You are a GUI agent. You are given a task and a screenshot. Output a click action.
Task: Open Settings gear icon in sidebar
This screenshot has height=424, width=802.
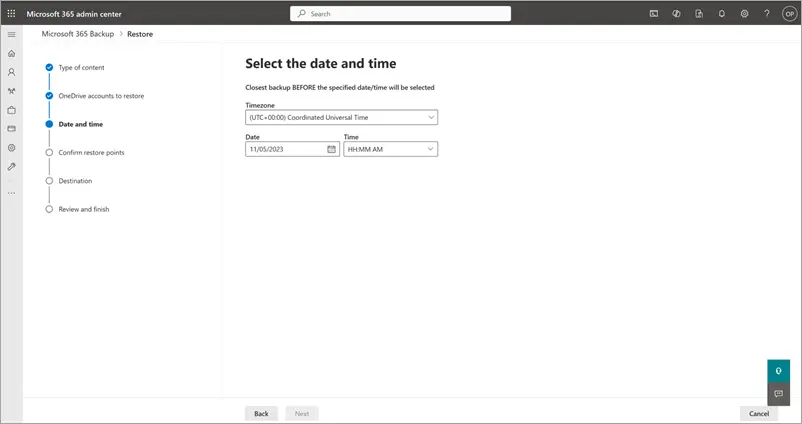tap(11, 148)
